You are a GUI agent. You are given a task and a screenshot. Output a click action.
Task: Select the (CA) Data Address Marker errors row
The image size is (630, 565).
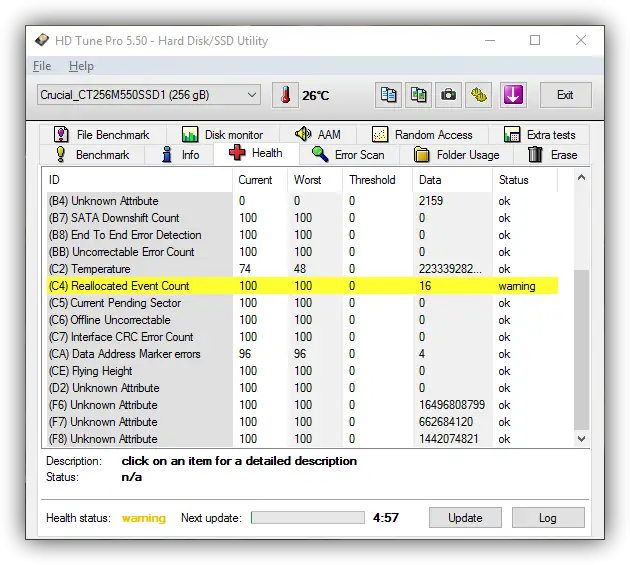(302, 354)
